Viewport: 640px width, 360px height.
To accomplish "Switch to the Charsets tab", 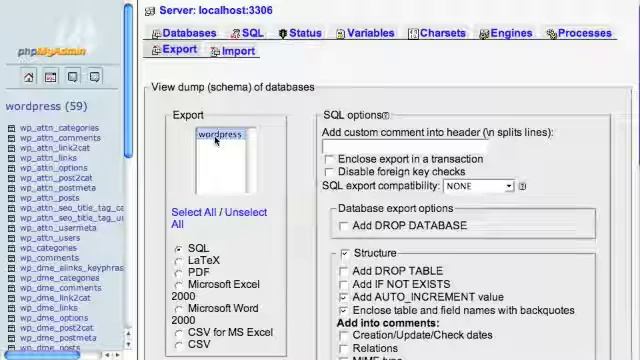I will (437, 33).
